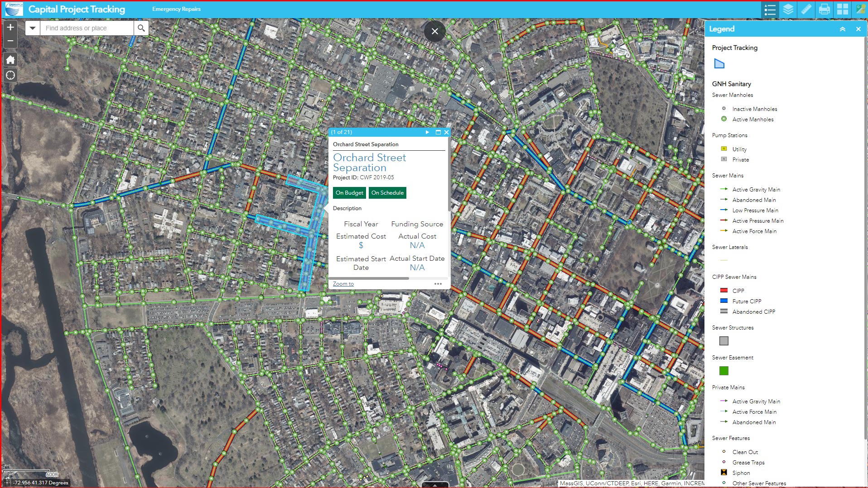Open the Layers list widget
The height and width of the screenshot is (488, 868).
click(788, 10)
